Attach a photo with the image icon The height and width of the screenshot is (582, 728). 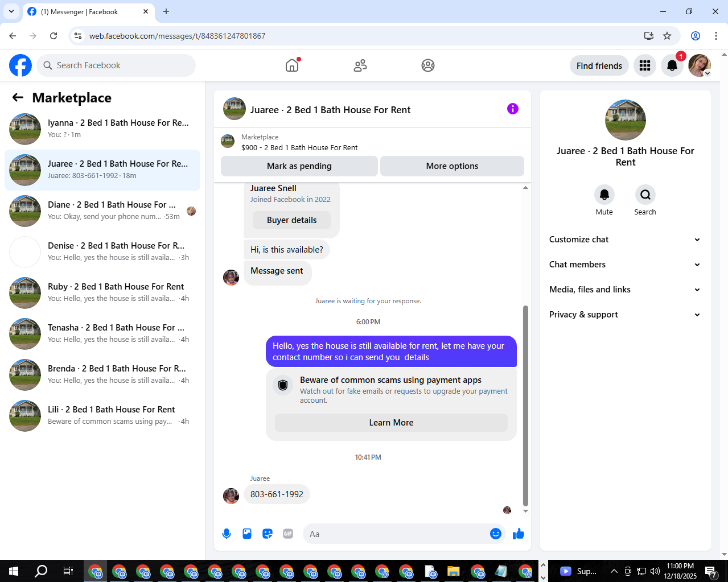[x=247, y=534]
